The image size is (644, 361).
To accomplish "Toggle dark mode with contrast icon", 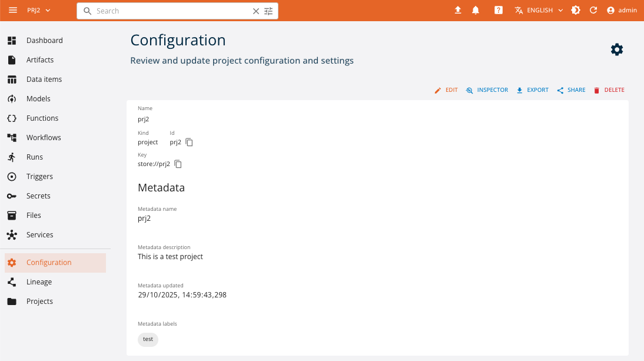I will coord(576,10).
